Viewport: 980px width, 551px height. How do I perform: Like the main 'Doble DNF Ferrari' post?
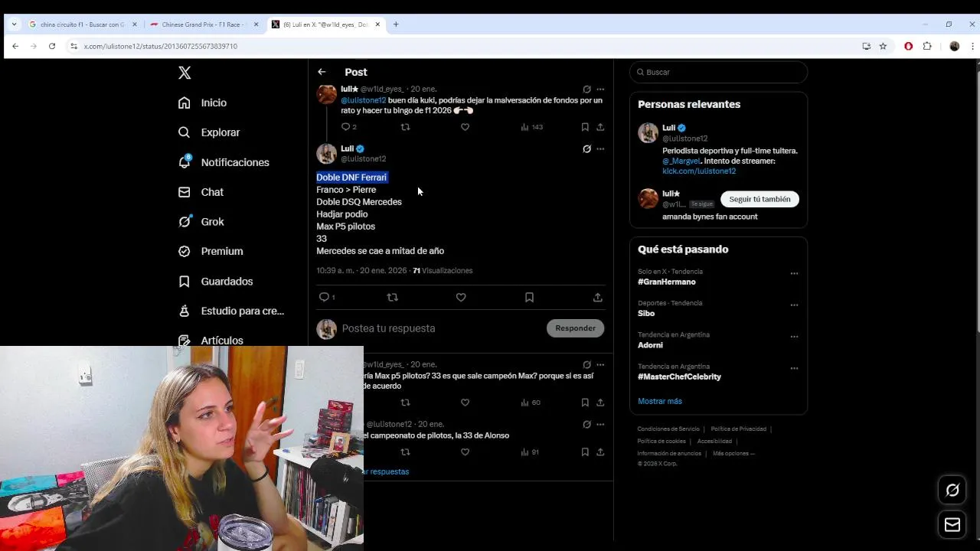pos(461,297)
